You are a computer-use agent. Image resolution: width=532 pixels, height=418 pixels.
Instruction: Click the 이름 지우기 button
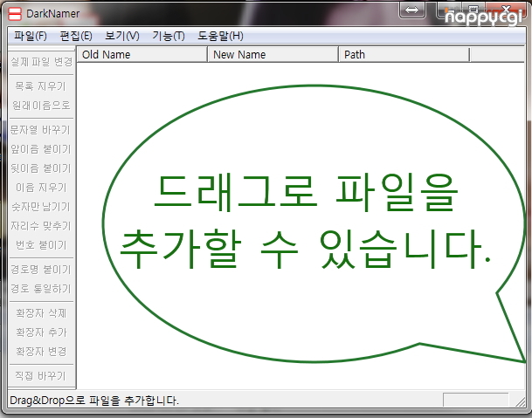(x=41, y=187)
